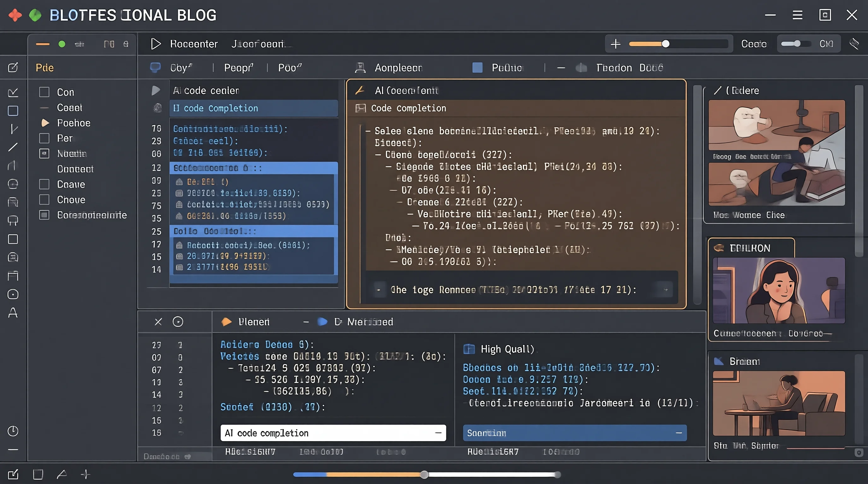Screen dimensions: 868x484
Task: Select the highlighted code Completion row
Action: pos(254,108)
